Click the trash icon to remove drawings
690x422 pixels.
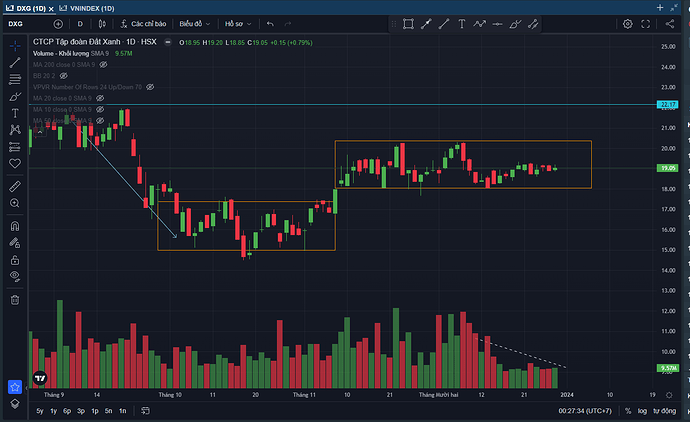(x=15, y=299)
